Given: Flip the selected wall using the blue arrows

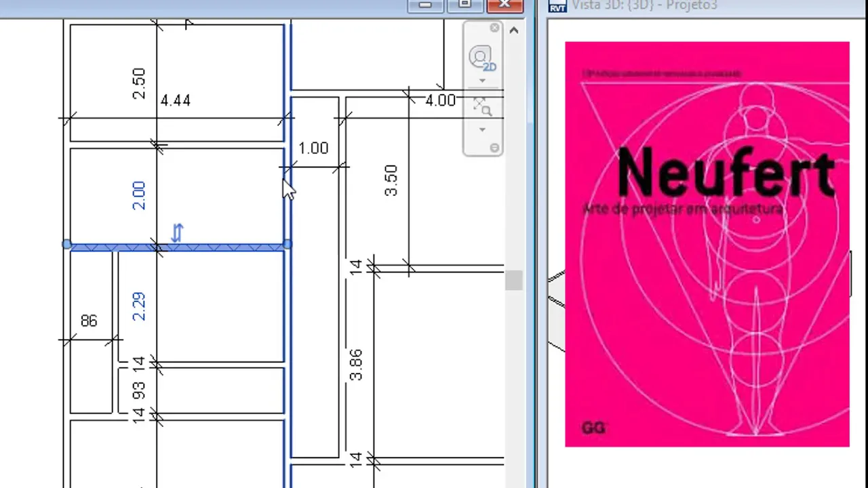Looking at the screenshot, I should (177, 232).
